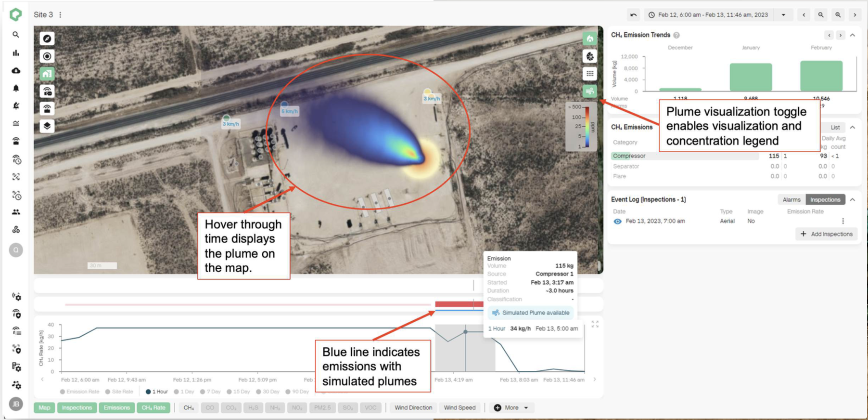Toggle visibility eye for Feb 13 inspection

click(x=617, y=222)
